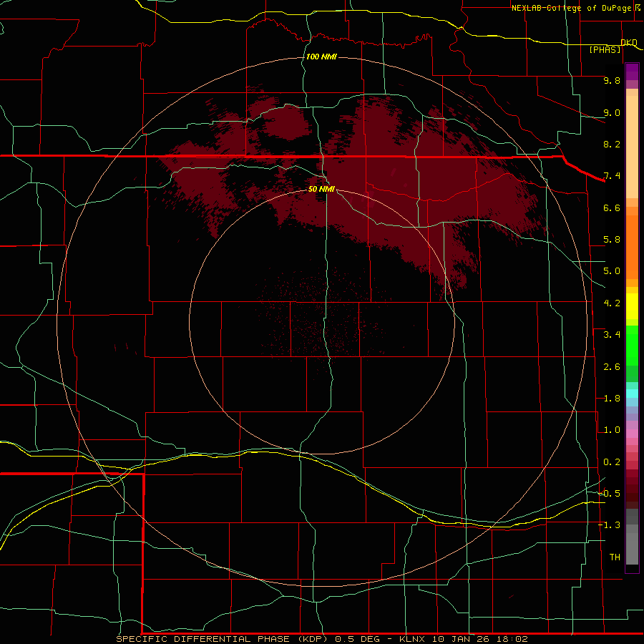The image size is (644, 644).
Task: Click the 50 NMI range ring label
Action: coord(321,188)
